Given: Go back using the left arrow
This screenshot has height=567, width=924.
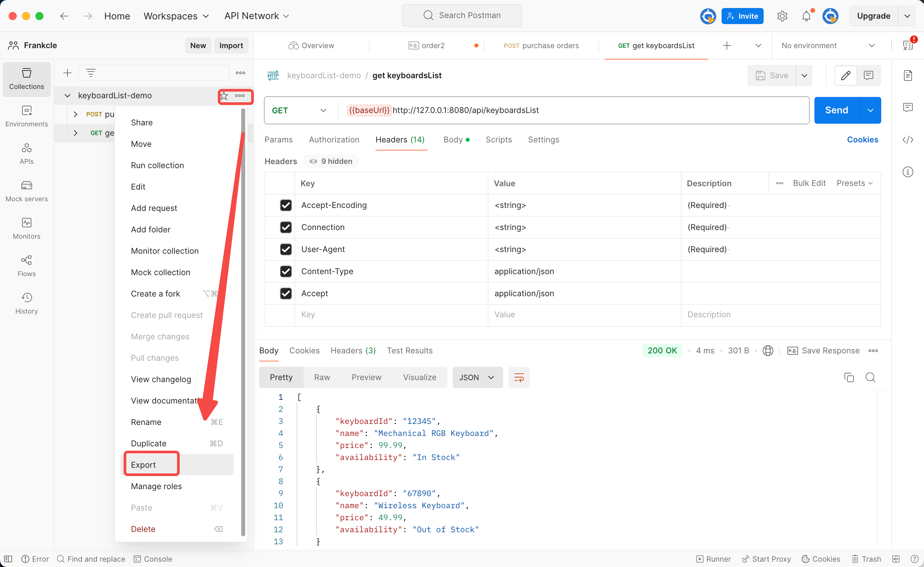Looking at the screenshot, I should pos(64,16).
